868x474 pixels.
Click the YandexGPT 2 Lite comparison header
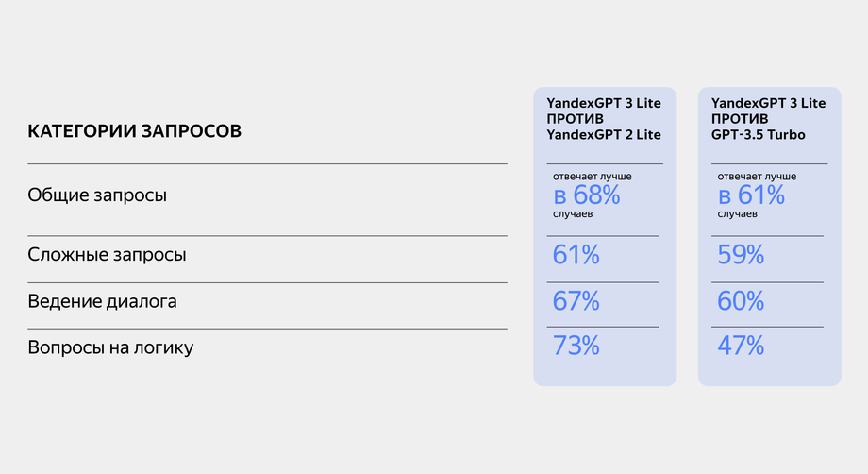pyautogui.click(x=604, y=119)
